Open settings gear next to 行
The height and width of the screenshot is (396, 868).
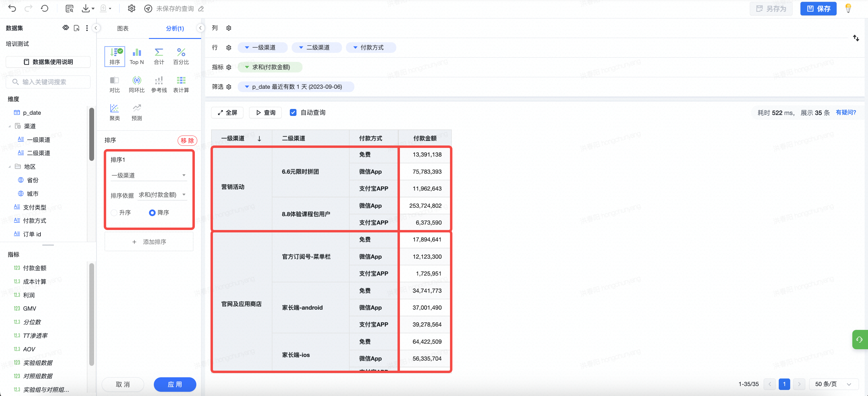[x=229, y=48]
